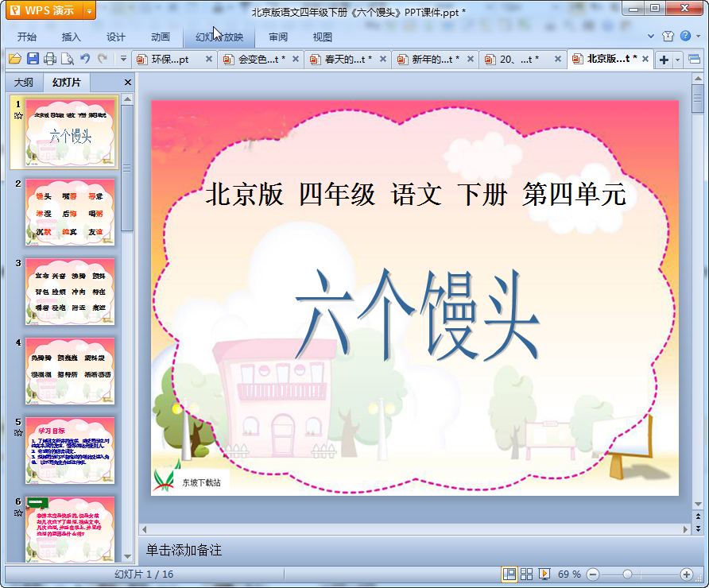This screenshot has width=709, height=588.
Task: Switch to the 会变色...t document tab
Action: [257, 60]
